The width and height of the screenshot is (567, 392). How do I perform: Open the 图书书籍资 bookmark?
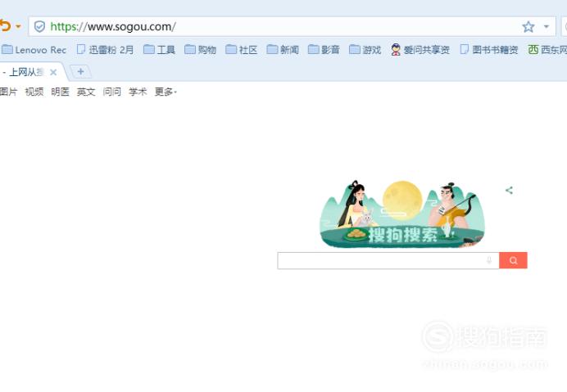489,49
